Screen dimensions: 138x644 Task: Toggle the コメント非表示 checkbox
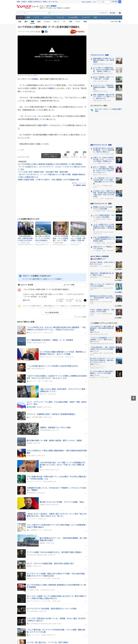click(75, 317)
